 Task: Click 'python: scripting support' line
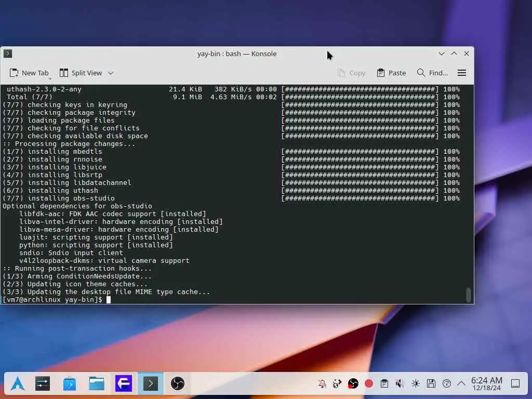[96, 245]
